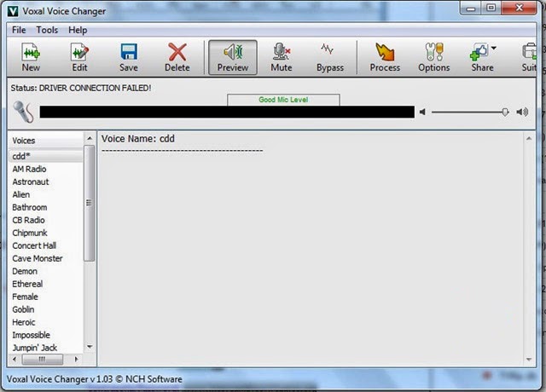Toggle Bypass of voice effects
Screen dimensions: 546x392
(x=330, y=57)
